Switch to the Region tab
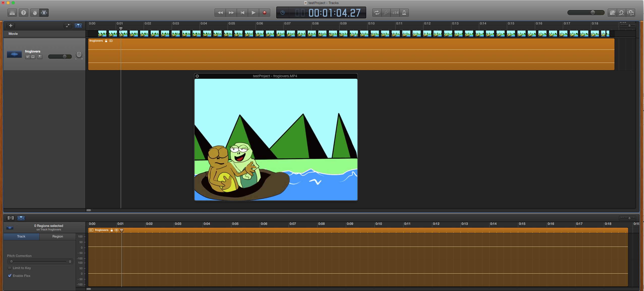The height and width of the screenshot is (291, 644). (57, 236)
